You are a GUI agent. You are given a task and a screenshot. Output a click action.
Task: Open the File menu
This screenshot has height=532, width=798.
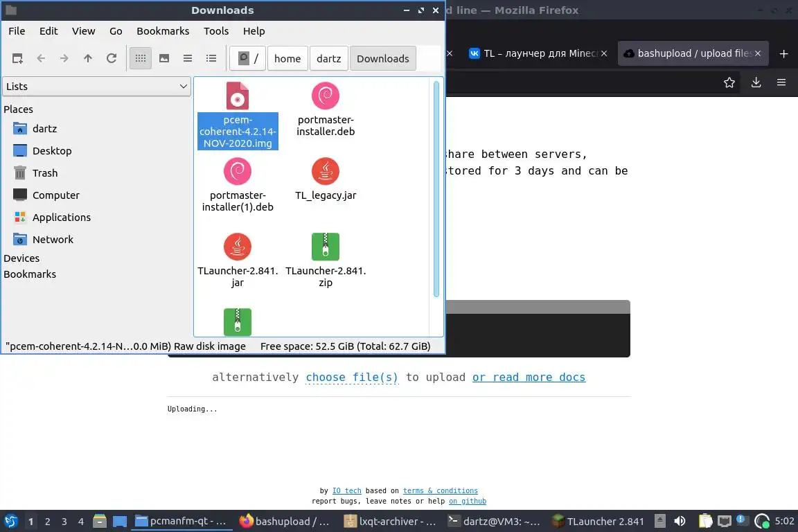coord(17,31)
